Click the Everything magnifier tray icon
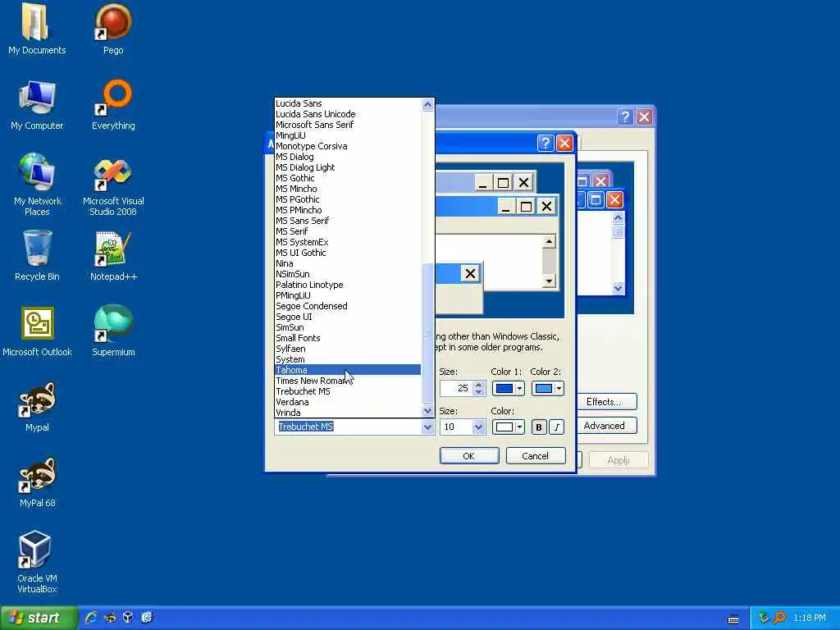 [x=779, y=618]
